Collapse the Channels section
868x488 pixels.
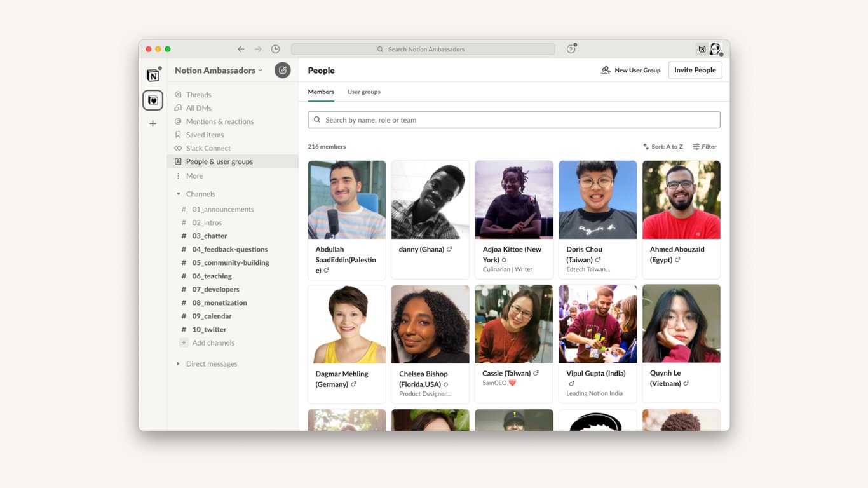[x=178, y=193]
